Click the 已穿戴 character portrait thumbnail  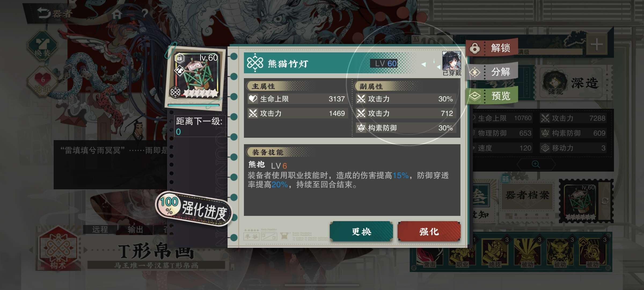452,61
